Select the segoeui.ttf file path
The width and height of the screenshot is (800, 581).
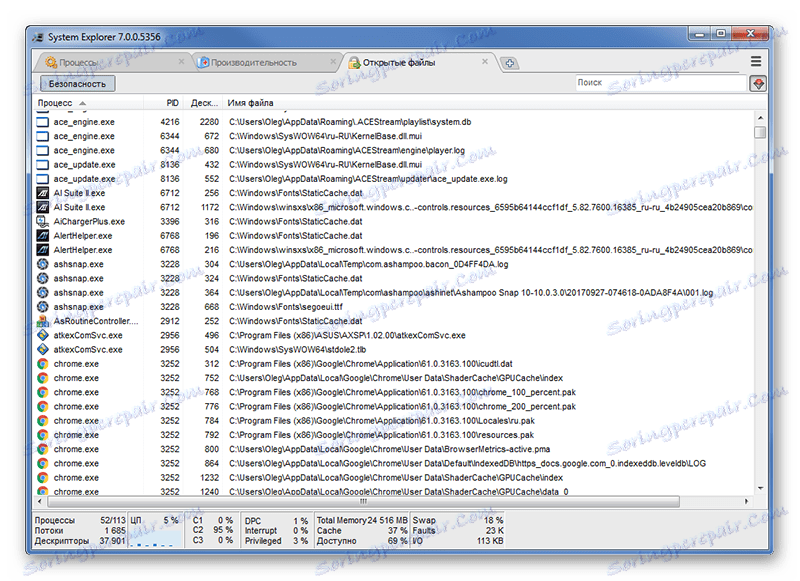coord(286,307)
